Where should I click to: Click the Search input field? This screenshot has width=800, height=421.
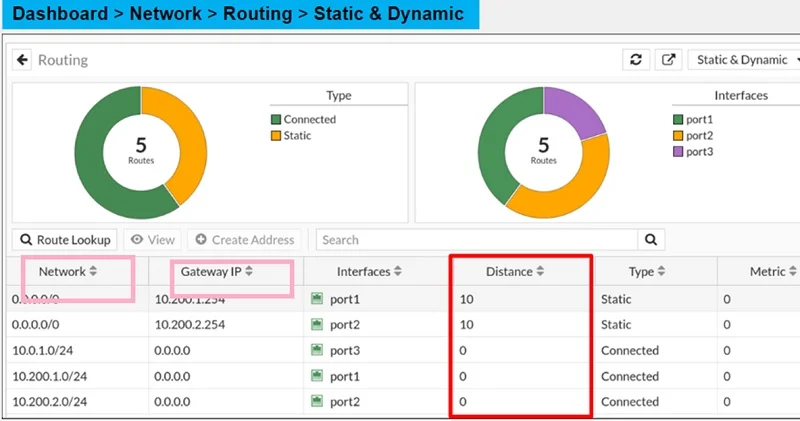tap(476, 240)
